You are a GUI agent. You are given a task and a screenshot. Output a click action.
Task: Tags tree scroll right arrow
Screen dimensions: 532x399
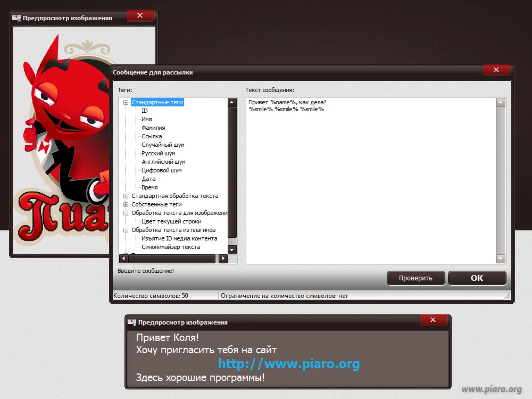click(223, 259)
